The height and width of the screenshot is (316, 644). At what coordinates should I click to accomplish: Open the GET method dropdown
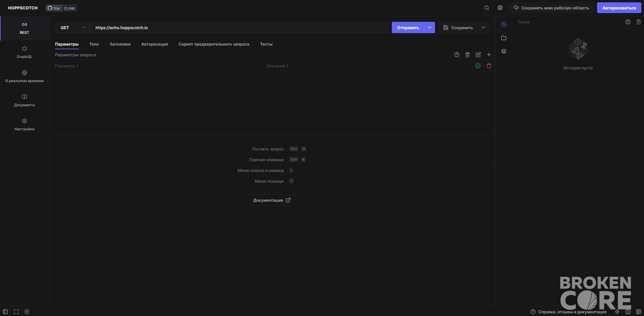point(72,27)
